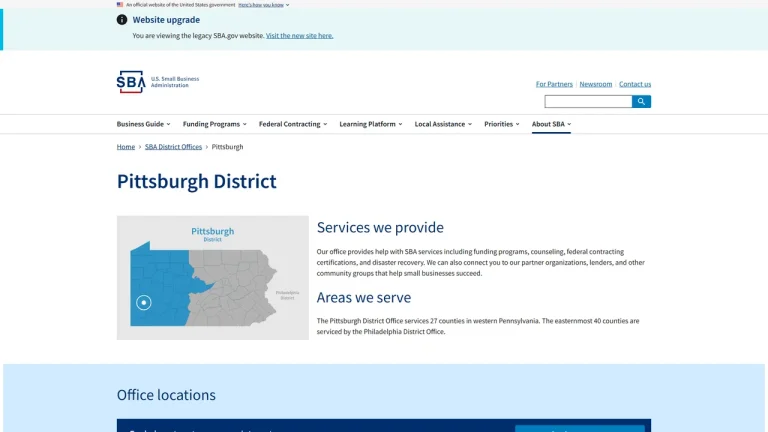Click the Areas we serve heading
Image resolution: width=768 pixels, height=432 pixels.
tap(363, 297)
